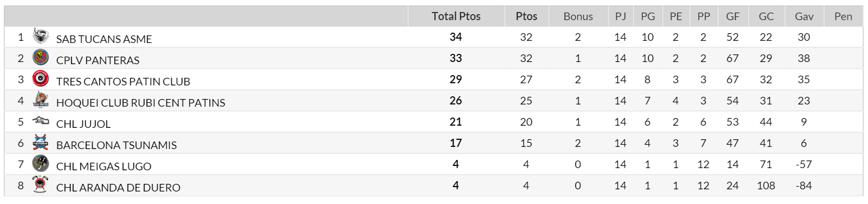Open the SAB TUCANS ASME team name
The height and width of the screenshot is (204, 868).
click(104, 39)
